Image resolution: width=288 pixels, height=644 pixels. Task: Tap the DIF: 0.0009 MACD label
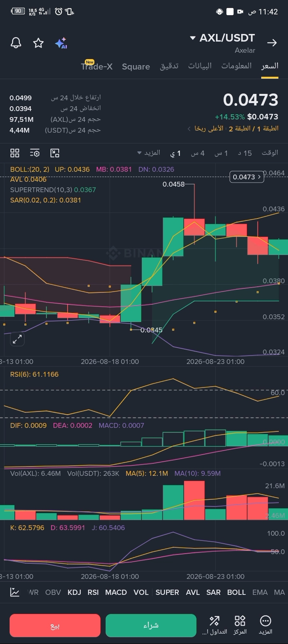(28, 425)
